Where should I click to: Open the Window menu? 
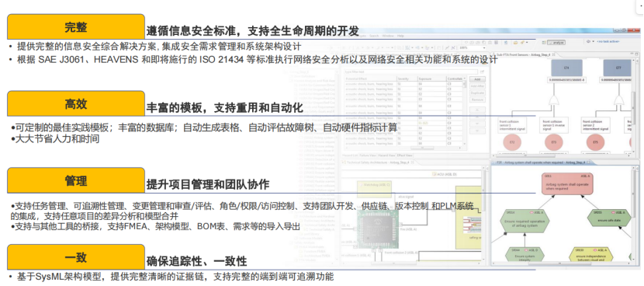click(x=388, y=36)
